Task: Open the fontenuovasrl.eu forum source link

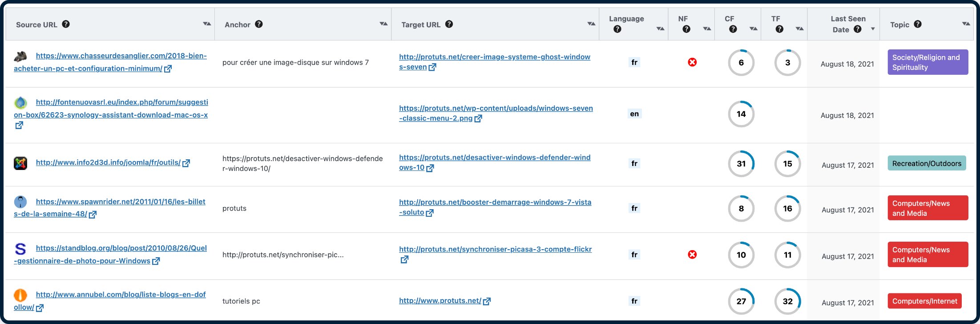Action: pyautogui.click(x=111, y=109)
